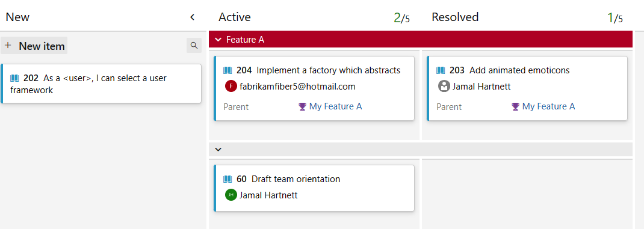Collapse the Feature A swimlane
Viewport: 644px width, 229px height.
click(218, 40)
